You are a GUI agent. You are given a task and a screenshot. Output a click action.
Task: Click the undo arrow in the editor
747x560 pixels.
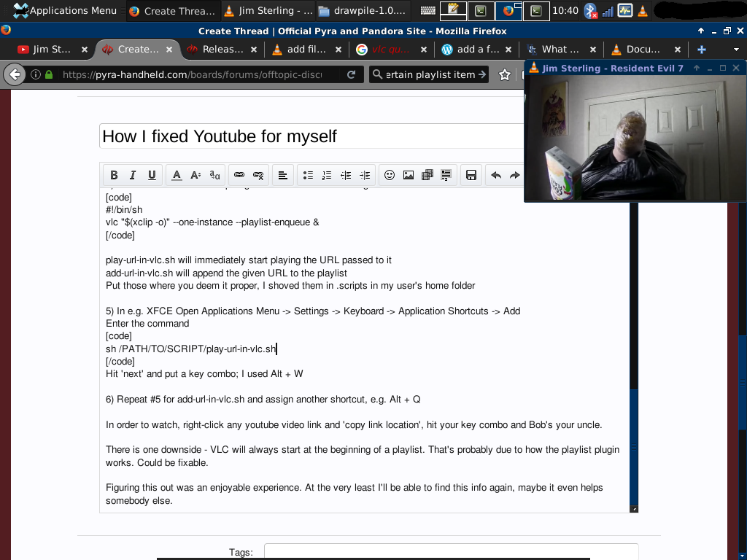pyautogui.click(x=496, y=175)
